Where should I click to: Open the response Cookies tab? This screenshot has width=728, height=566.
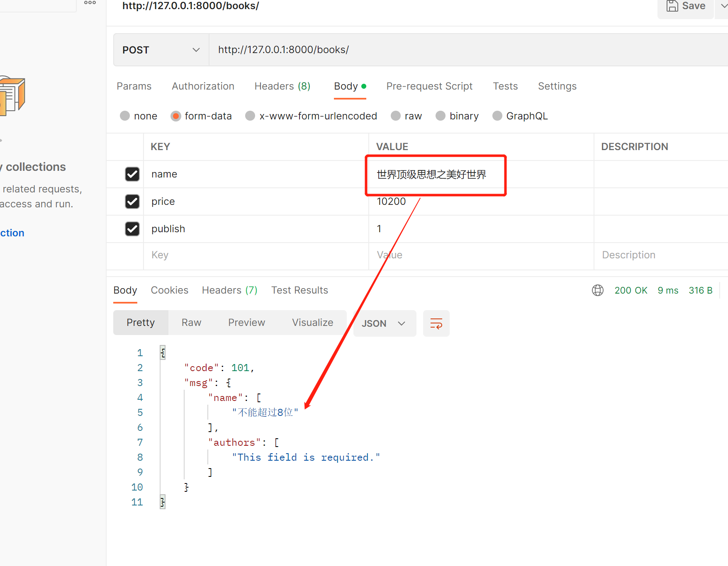[170, 290]
